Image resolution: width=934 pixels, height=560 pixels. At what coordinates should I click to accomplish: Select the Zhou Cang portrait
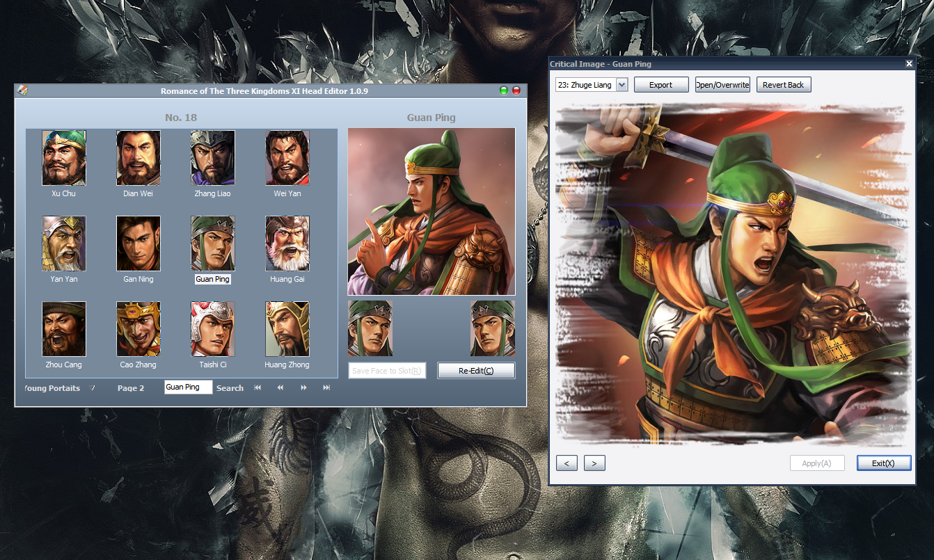(x=64, y=329)
